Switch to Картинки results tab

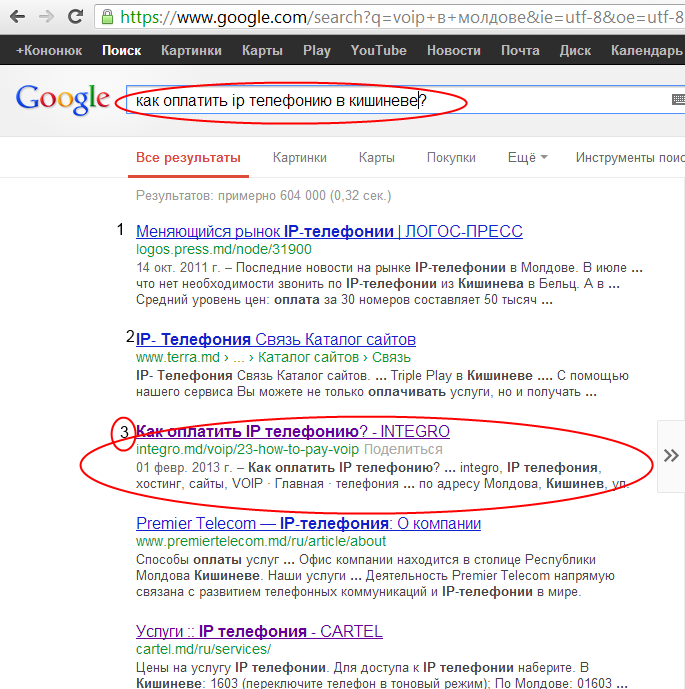(300, 158)
